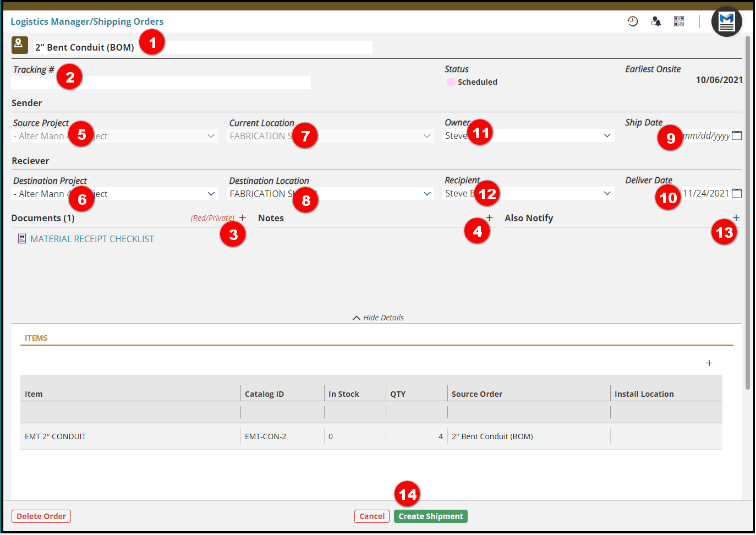This screenshot has width=756, height=535.
Task: Add a note with the plus icon
Action: pos(489,218)
